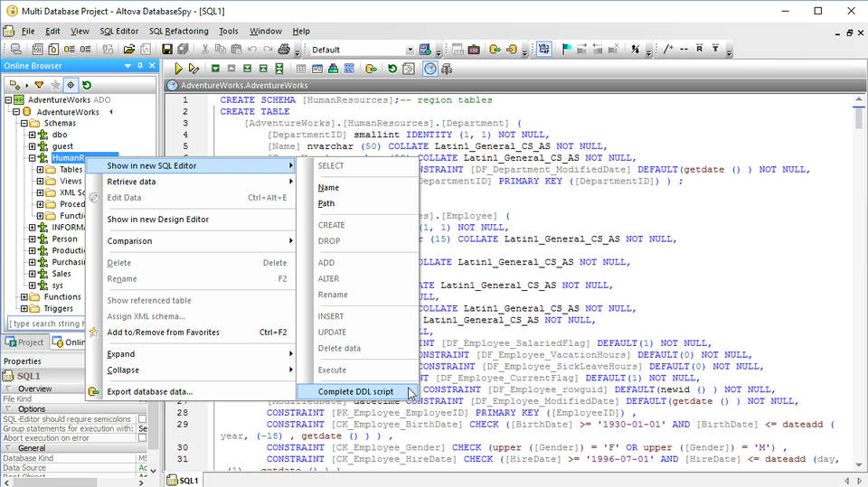Image resolution: width=868 pixels, height=487 pixels.
Task: Choose Export database data in context menu
Action: pyautogui.click(x=149, y=391)
